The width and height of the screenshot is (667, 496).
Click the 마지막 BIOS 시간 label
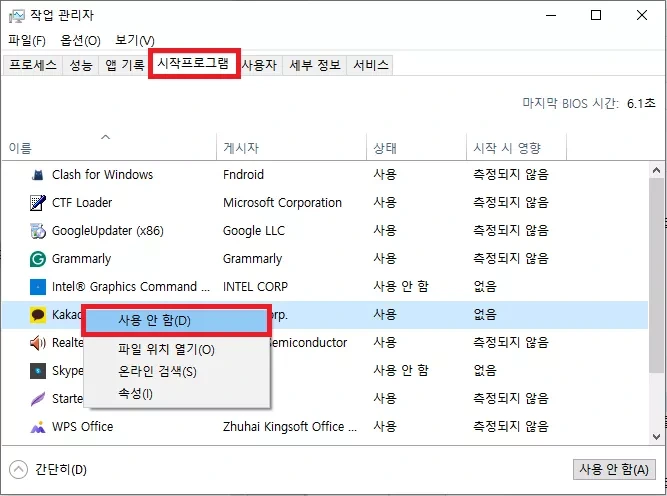[570, 103]
